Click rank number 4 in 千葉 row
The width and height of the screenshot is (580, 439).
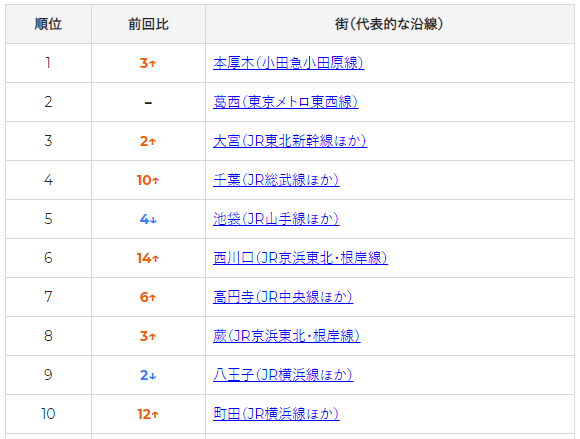click(x=48, y=180)
